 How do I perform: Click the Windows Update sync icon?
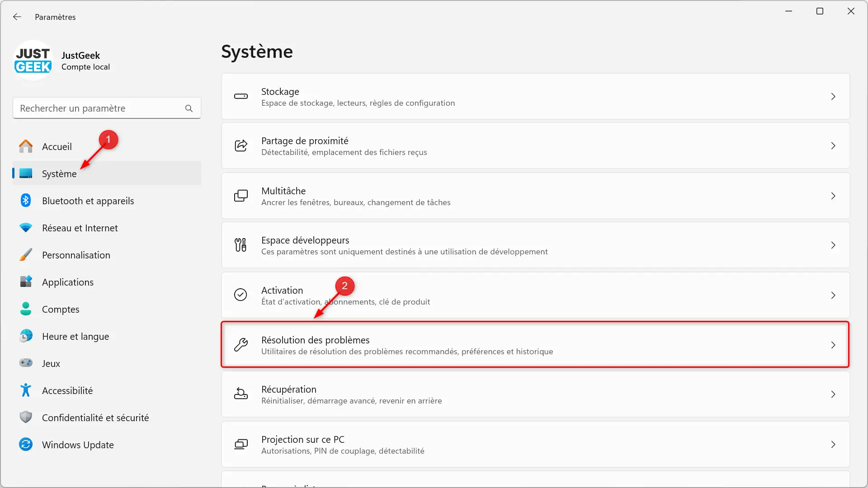click(26, 445)
